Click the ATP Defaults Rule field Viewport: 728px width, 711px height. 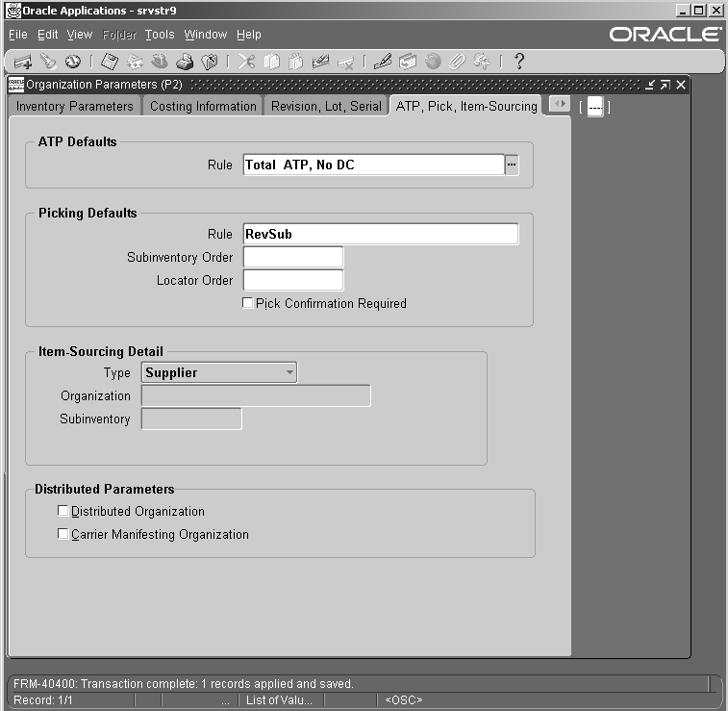pyautogui.click(x=373, y=165)
